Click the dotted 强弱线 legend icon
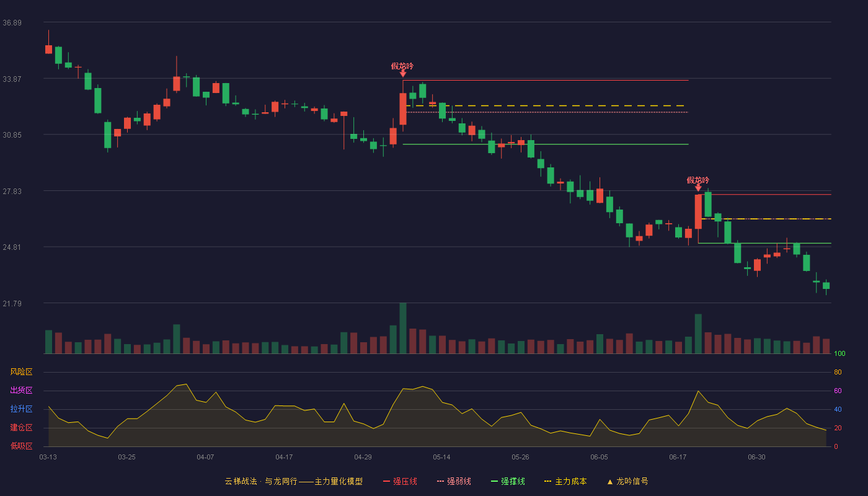The width and height of the screenshot is (868, 496). coord(440,481)
